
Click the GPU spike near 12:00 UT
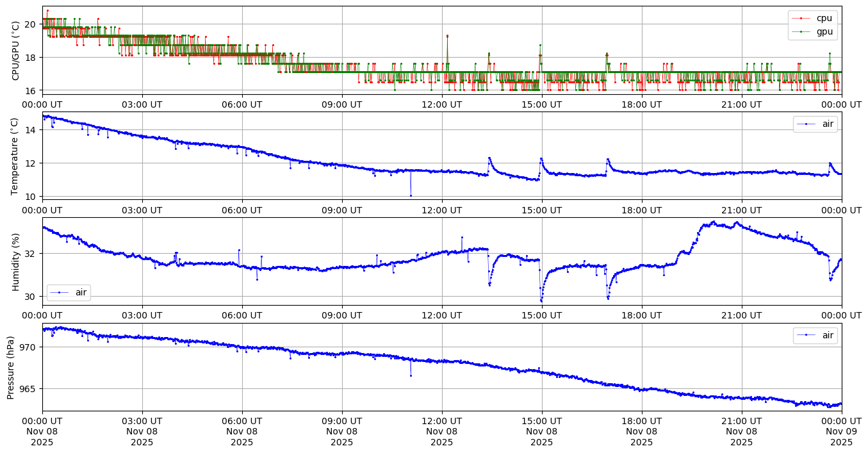[447, 36]
